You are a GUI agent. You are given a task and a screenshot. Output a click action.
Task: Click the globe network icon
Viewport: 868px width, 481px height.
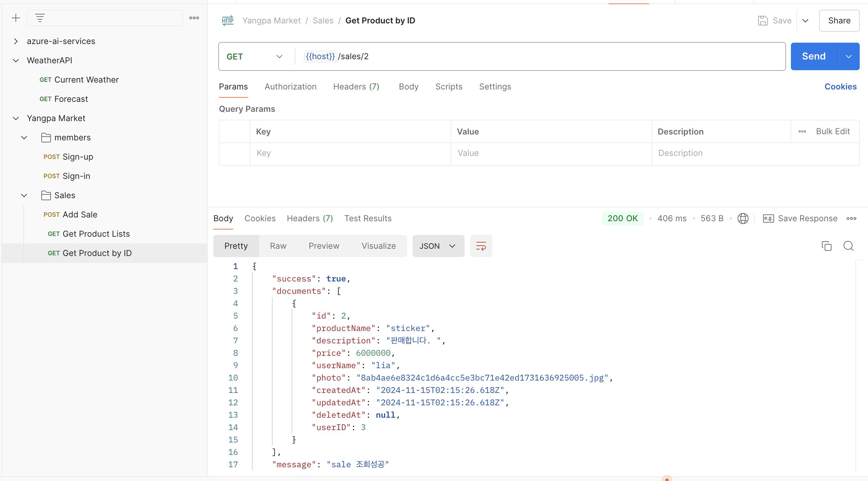(743, 218)
